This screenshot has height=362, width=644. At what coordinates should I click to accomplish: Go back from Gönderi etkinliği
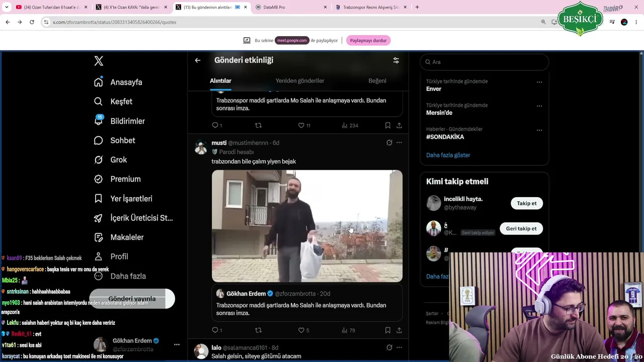[198, 60]
